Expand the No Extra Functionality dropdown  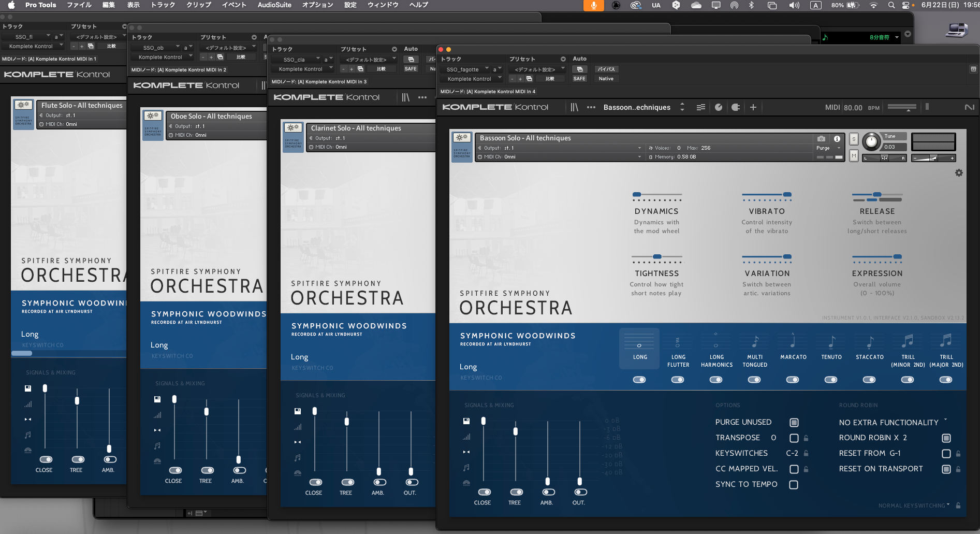[893, 423]
